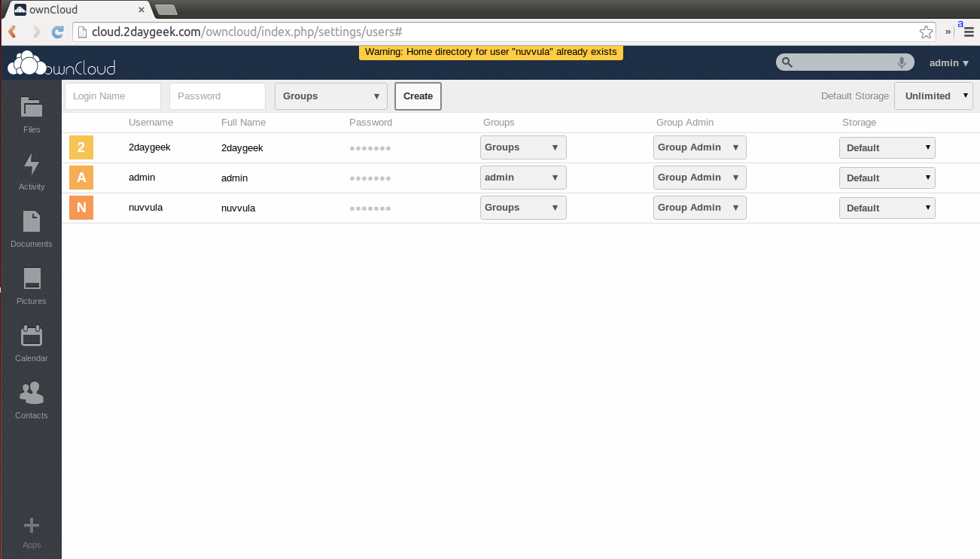Image resolution: width=980 pixels, height=559 pixels.
Task: Open Groups dropdown for 2daygeek
Action: [523, 147]
